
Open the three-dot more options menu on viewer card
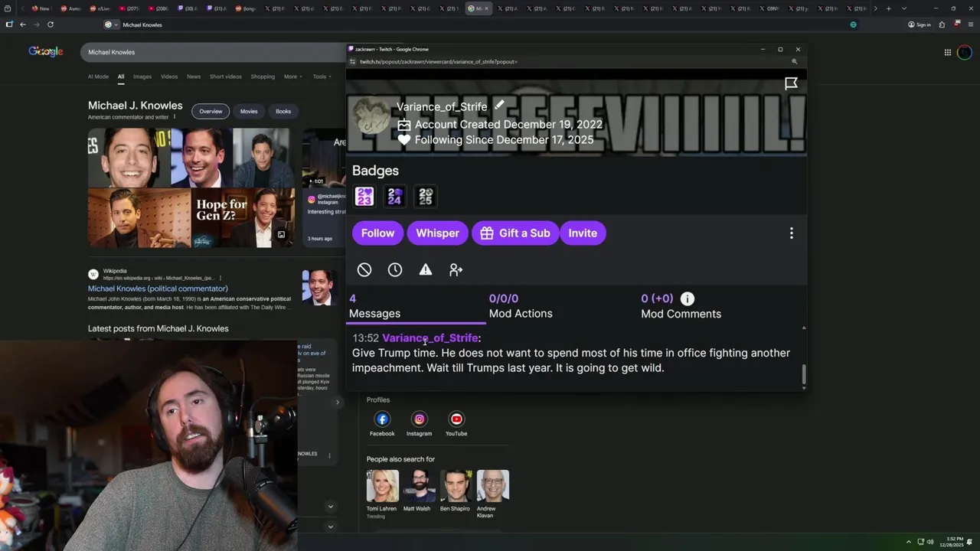point(792,233)
